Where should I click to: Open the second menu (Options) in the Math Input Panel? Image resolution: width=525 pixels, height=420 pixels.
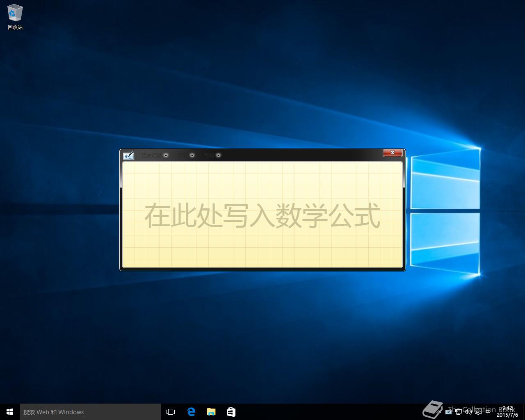(x=186, y=155)
